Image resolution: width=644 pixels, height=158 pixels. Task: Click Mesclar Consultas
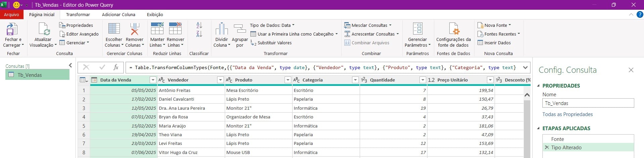coord(368,25)
